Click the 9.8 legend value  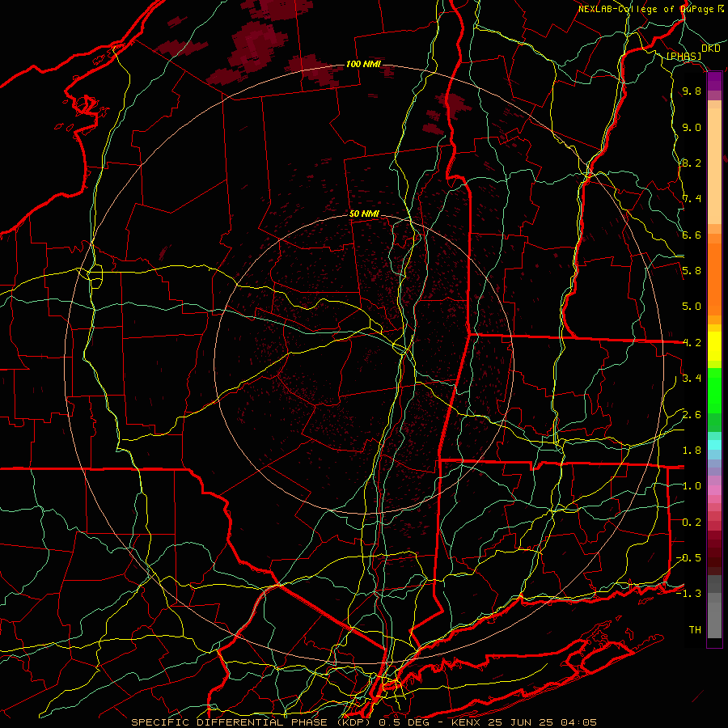coord(692,91)
